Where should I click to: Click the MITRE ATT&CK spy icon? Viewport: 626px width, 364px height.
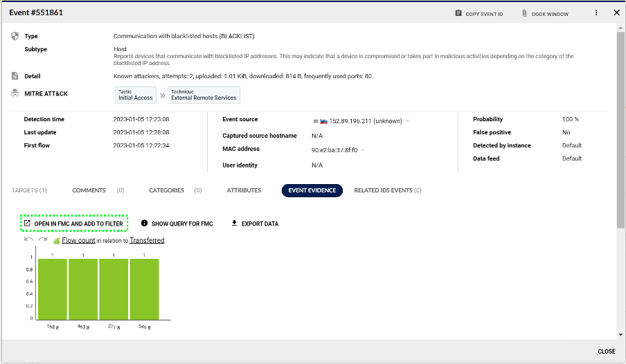(15, 93)
